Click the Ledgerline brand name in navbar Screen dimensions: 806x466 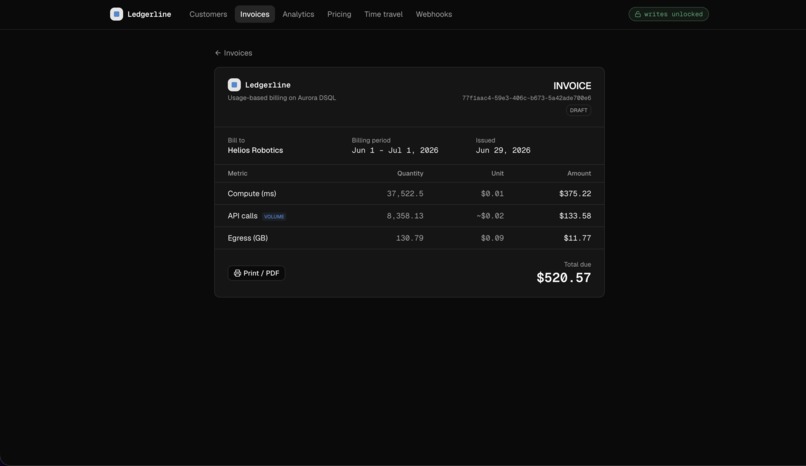pos(149,14)
